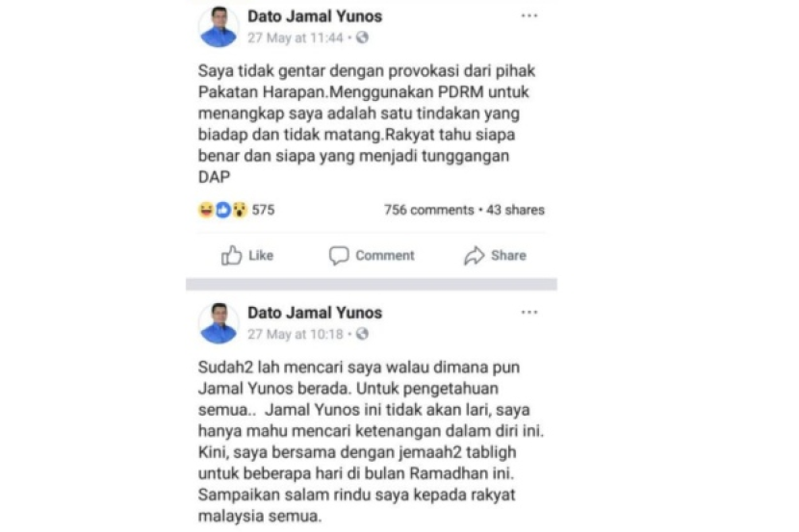Open Dato Jamal Yunos name on first post
Viewport: 799px width, 532px height.
315,16
